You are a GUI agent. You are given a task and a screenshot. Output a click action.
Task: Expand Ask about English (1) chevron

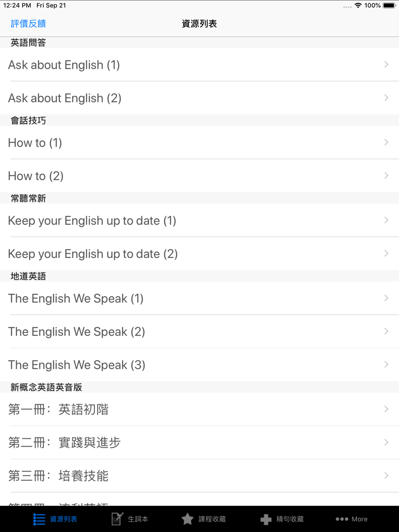[x=386, y=65]
